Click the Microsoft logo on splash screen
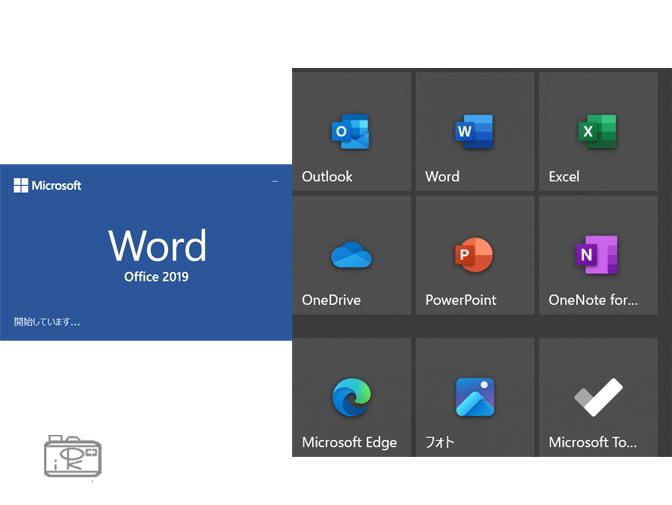Viewport: 672px width, 505px height. pos(47,185)
